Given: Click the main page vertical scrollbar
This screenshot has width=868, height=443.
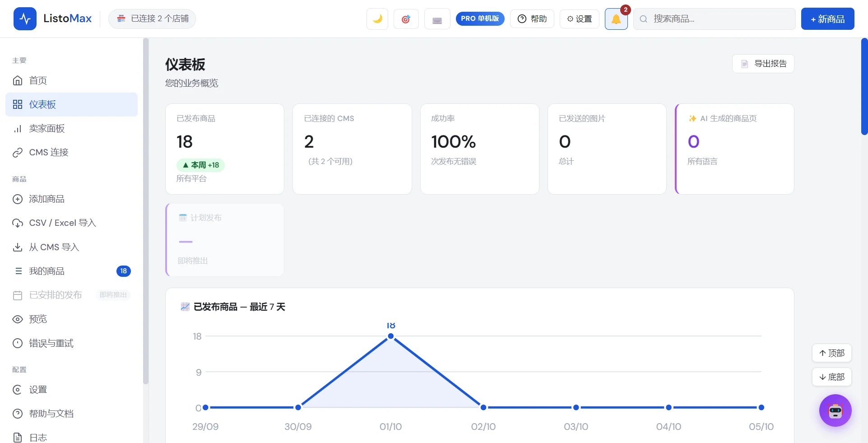Looking at the screenshot, I should 864,87.
